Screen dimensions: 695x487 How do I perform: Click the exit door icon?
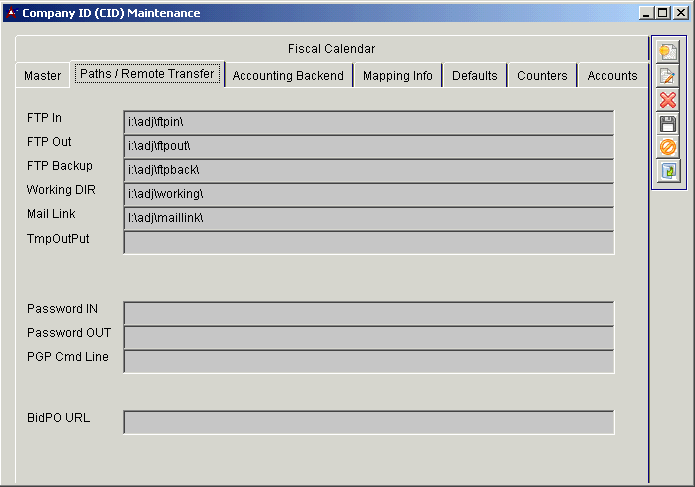(x=668, y=171)
